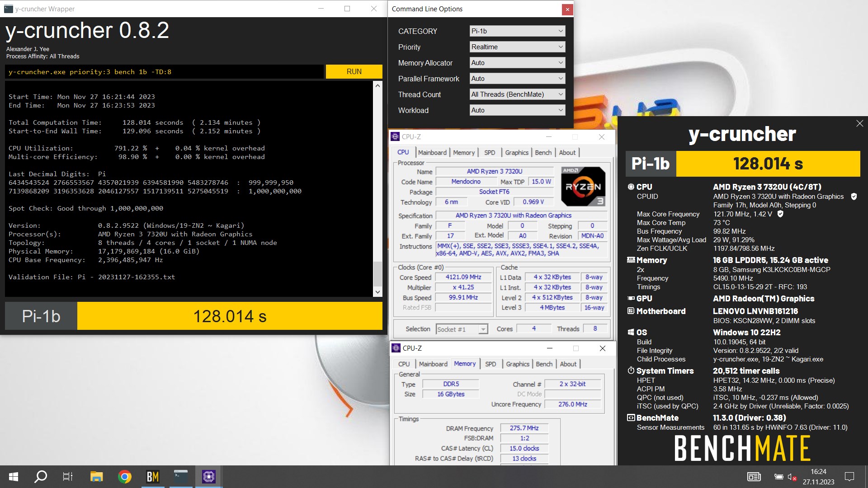The height and width of the screenshot is (488, 868).
Task: Click Code Name value Mendocino
Action: [x=466, y=182]
